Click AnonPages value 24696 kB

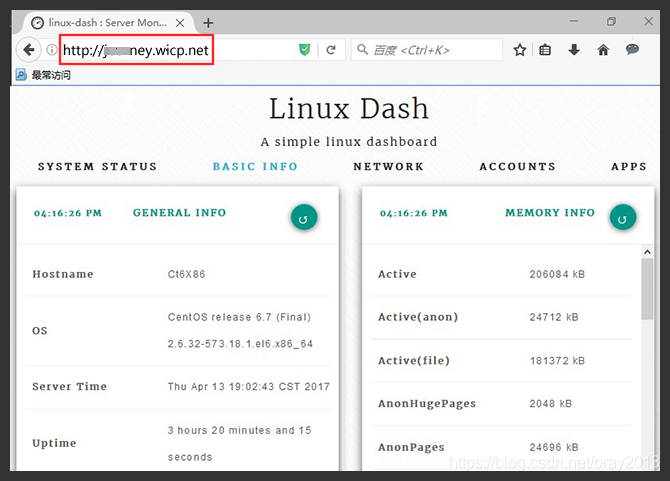click(x=554, y=447)
